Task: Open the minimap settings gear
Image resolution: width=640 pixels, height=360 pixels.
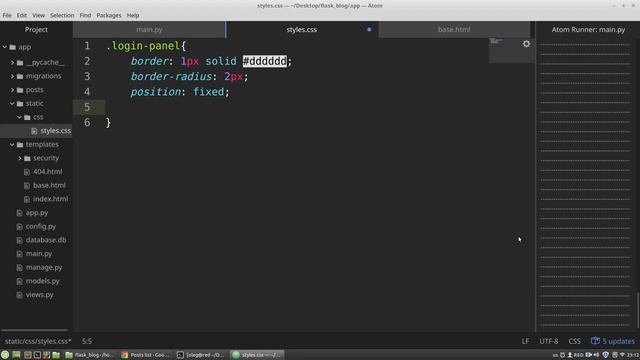Action: pos(526,44)
